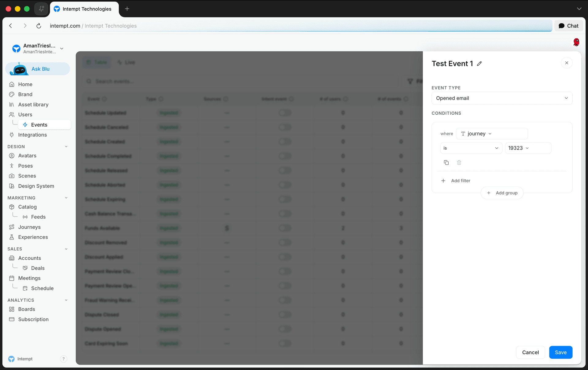Open the AmanTriesI workspace switcher chevron
Screen dimensions: 588x370
[x=62, y=48]
